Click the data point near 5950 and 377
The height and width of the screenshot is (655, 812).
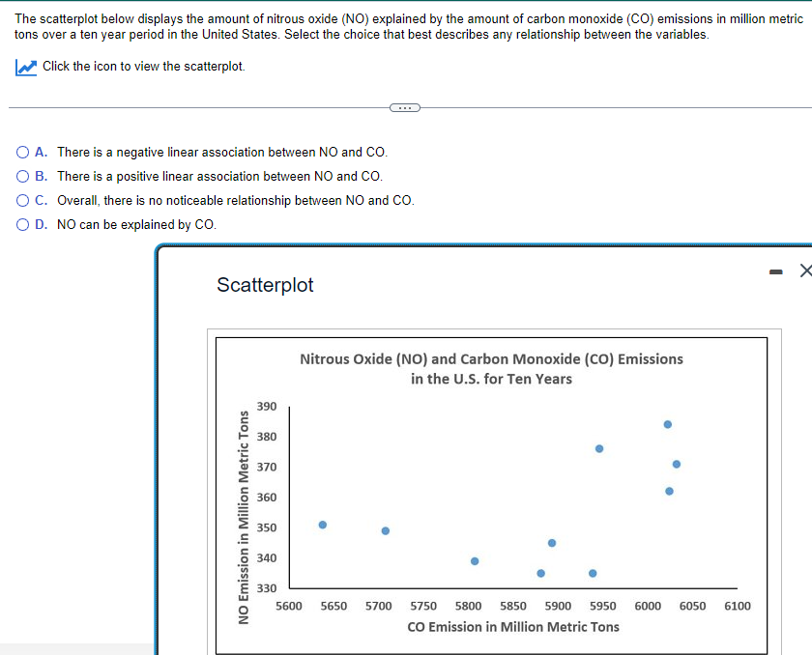[x=598, y=447]
